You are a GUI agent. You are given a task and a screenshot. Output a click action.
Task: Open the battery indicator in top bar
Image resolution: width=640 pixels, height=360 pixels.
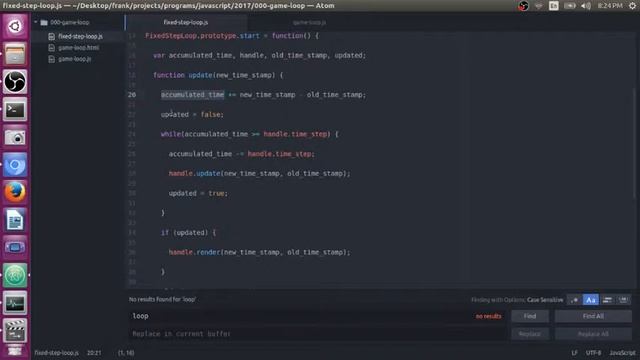coord(570,6)
